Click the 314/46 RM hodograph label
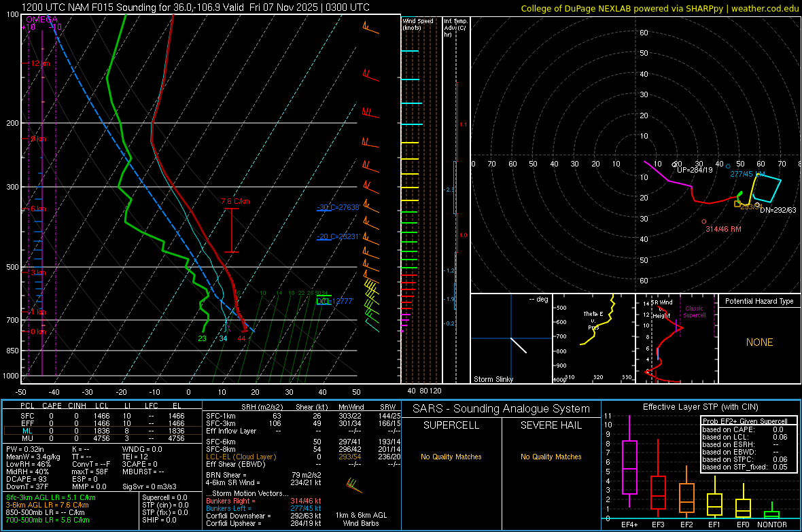This screenshot has height=532, width=802. 723,229
